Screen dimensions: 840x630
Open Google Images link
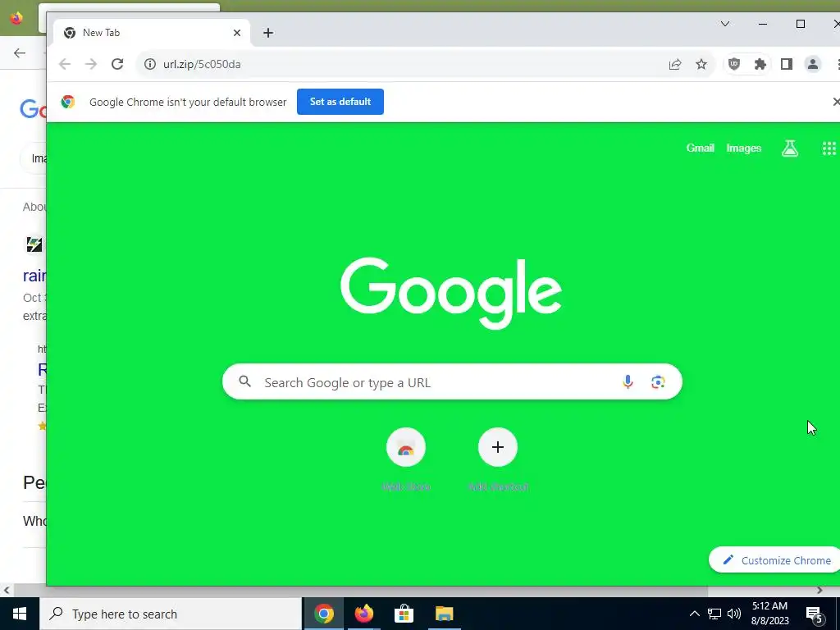[743, 148]
